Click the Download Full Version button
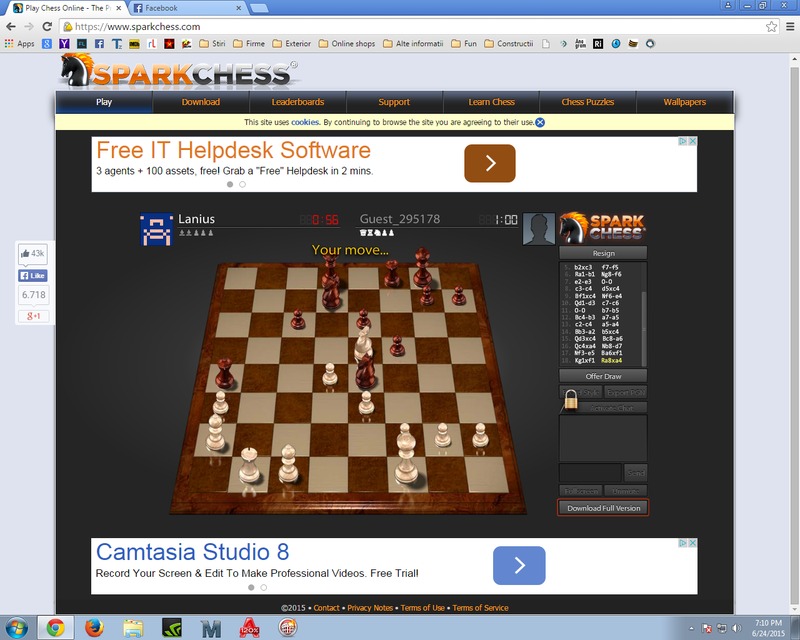The height and width of the screenshot is (640, 800). 604,508
